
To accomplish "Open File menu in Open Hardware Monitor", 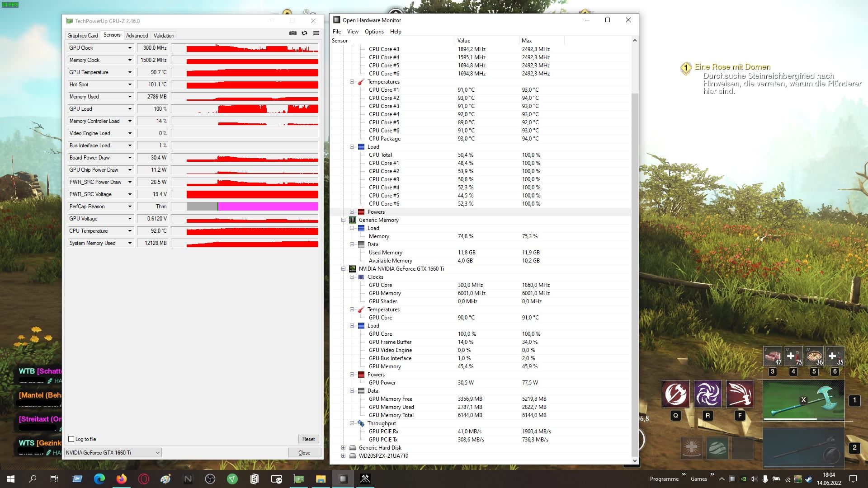I will click(337, 32).
